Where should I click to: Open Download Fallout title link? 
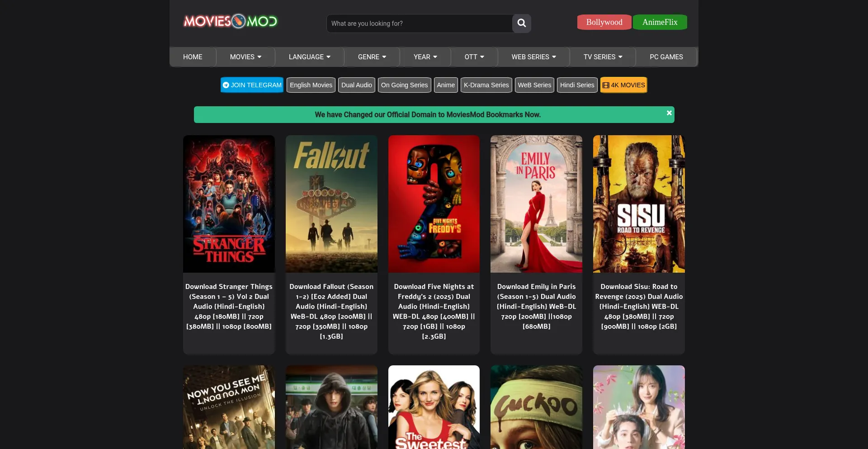(331, 312)
